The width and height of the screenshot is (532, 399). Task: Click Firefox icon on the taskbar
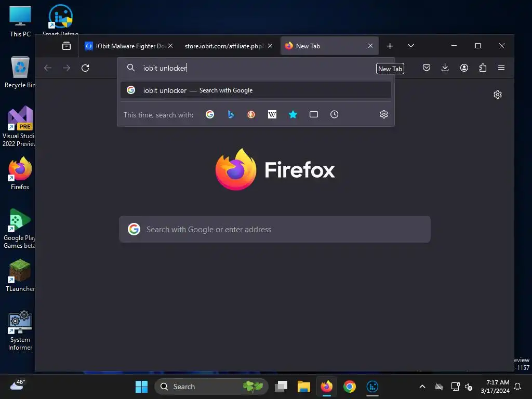327,387
